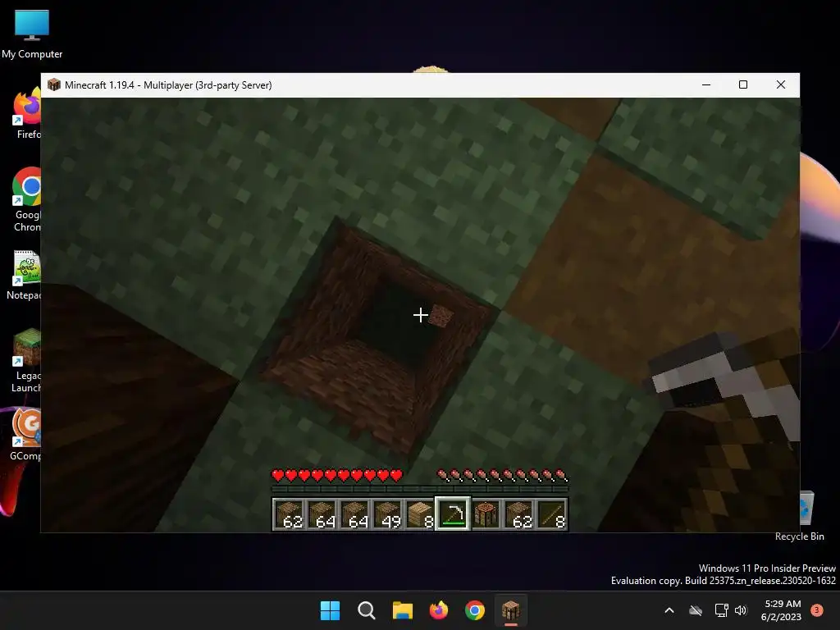
Task: Select the 62-plank slot next to the sticks
Action: 518,514
